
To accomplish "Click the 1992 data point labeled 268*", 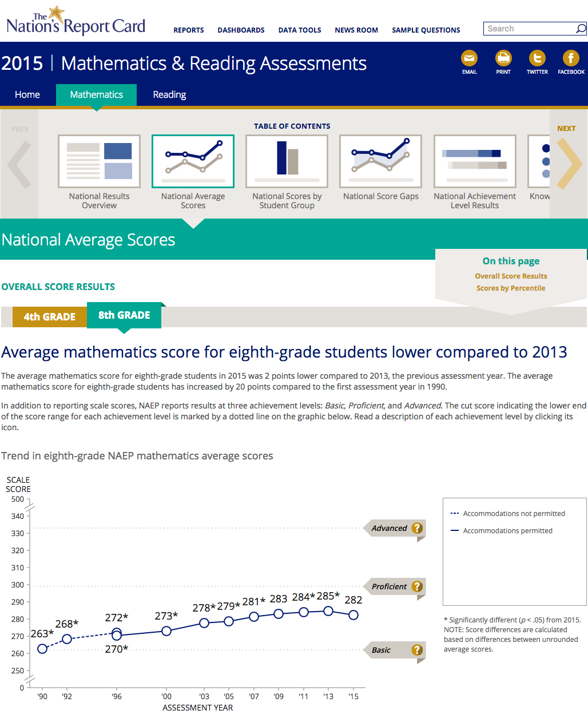I will (x=67, y=639).
